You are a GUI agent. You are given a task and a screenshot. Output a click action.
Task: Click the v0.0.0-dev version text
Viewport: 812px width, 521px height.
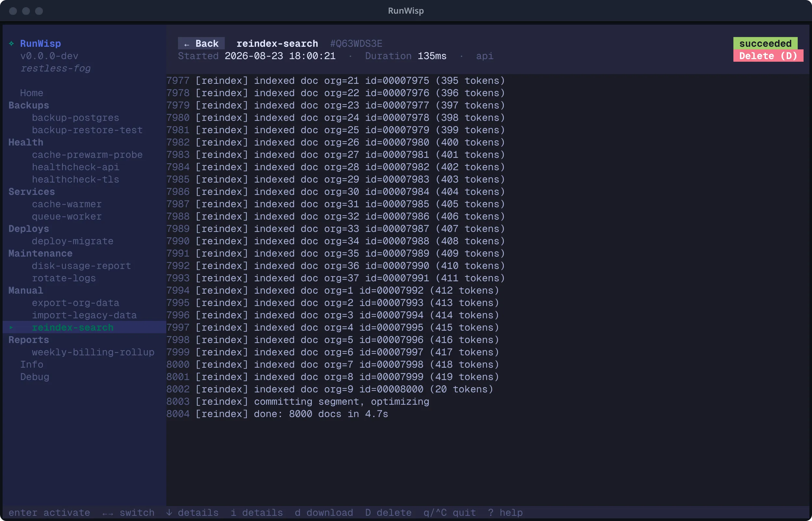pos(49,56)
